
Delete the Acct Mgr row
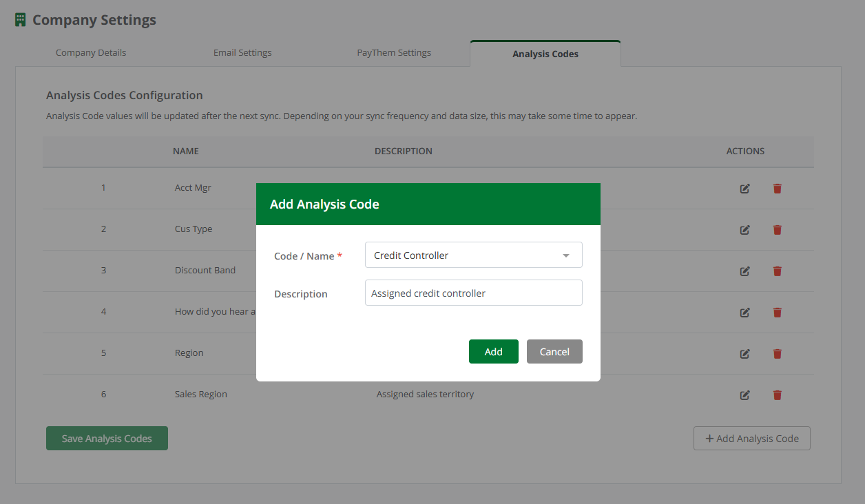point(777,189)
